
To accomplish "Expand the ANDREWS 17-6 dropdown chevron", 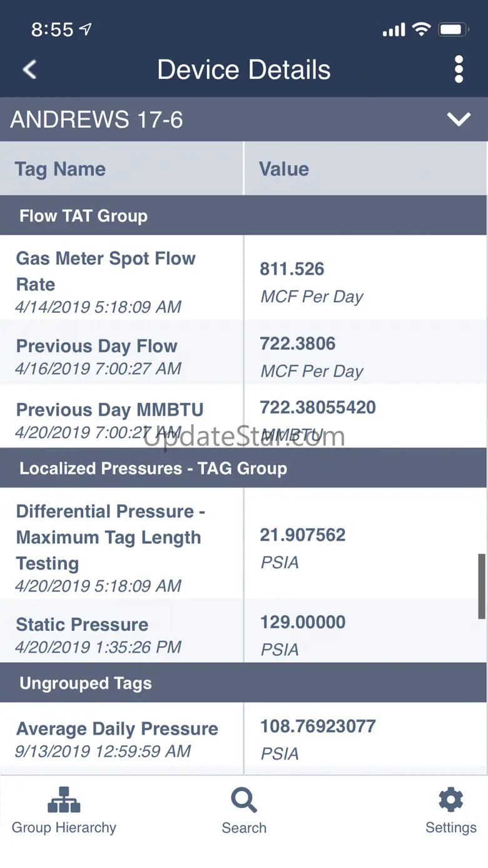I will coord(459,119).
